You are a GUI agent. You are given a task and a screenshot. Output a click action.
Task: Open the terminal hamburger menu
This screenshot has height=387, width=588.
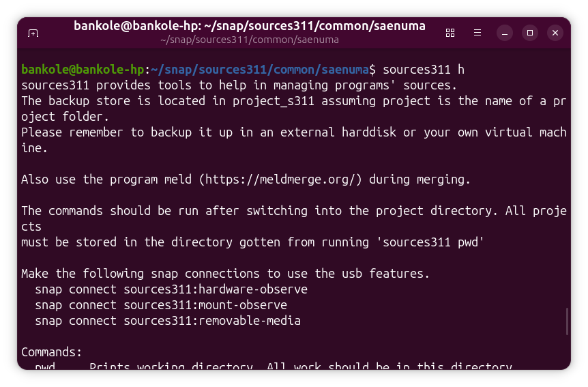(x=477, y=33)
